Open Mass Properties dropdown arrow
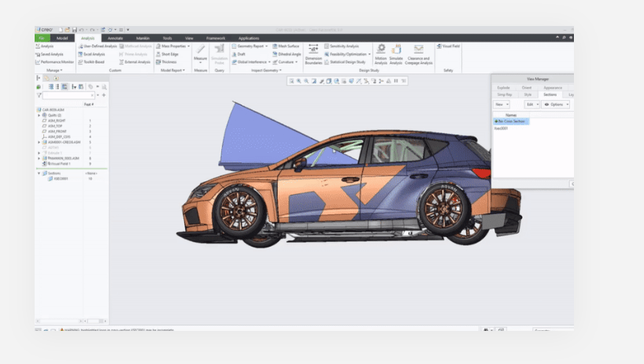The width and height of the screenshot is (644, 364). click(x=188, y=46)
